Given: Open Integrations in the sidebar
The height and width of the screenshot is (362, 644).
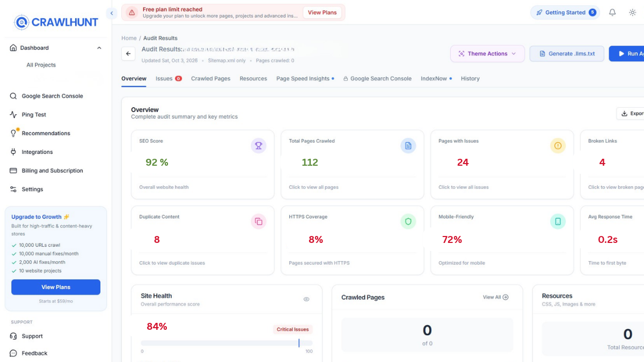Looking at the screenshot, I should (x=37, y=152).
